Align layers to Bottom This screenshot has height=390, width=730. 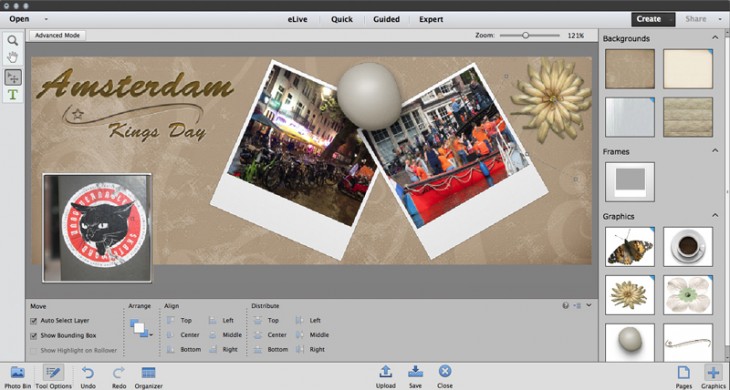pos(184,349)
